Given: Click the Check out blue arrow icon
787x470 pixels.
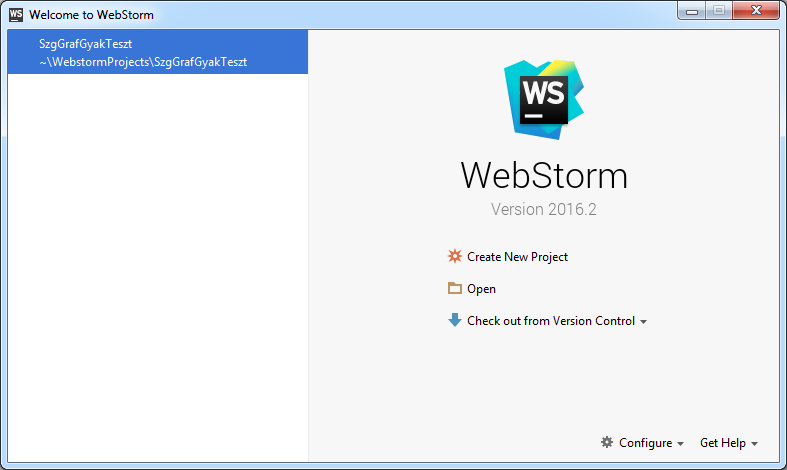Looking at the screenshot, I should pos(455,320).
